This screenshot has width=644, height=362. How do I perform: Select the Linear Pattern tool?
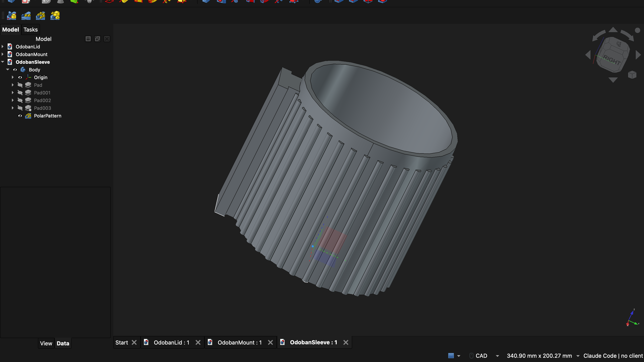coord(26,16)
